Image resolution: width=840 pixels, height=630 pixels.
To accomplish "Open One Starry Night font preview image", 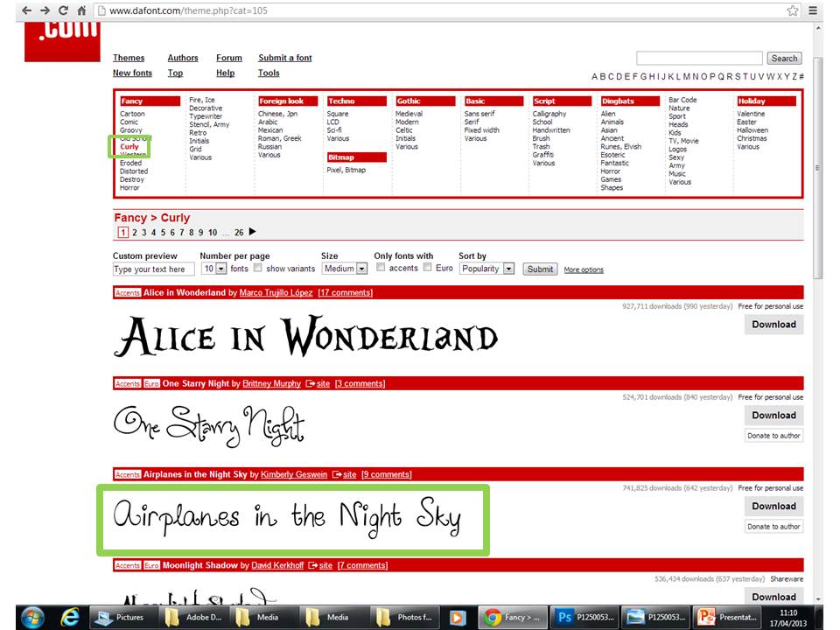I will click(209, 426).
